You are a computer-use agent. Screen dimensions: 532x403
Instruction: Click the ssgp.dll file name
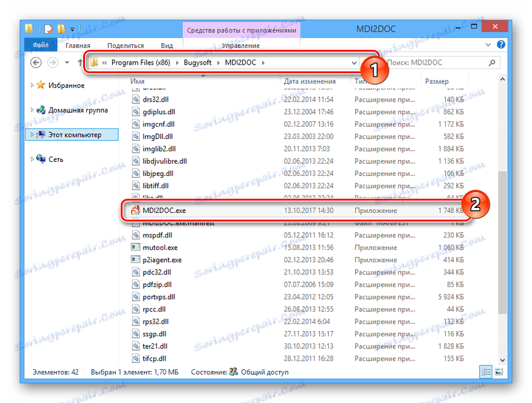(155, 334)
